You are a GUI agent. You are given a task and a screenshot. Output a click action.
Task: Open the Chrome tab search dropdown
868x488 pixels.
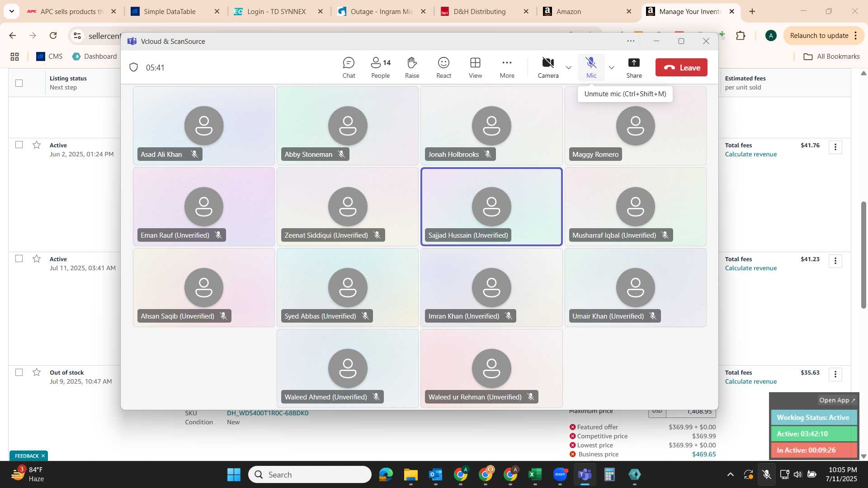pos(11,11)
